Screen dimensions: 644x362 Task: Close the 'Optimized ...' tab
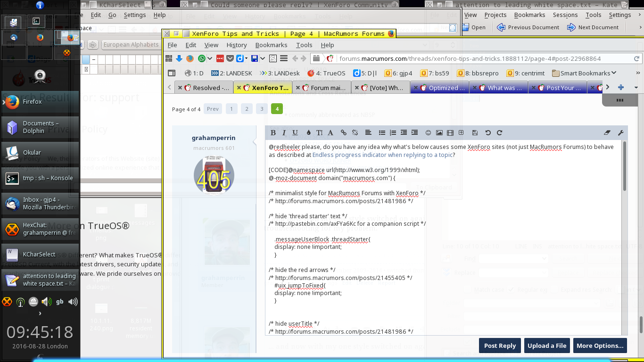416,88
